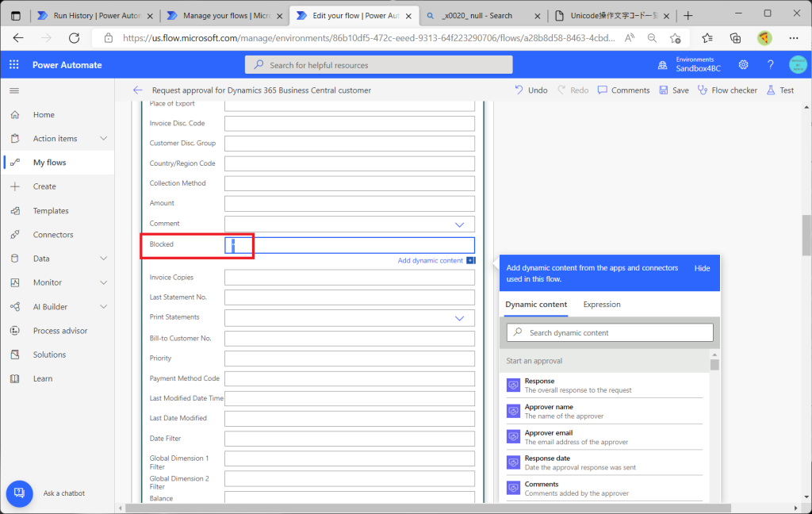The height and width of the screenshot is (514, 812).
Task: Open the app launcher waffle icon
Action: pyautogui.click(x=14, y=65)
